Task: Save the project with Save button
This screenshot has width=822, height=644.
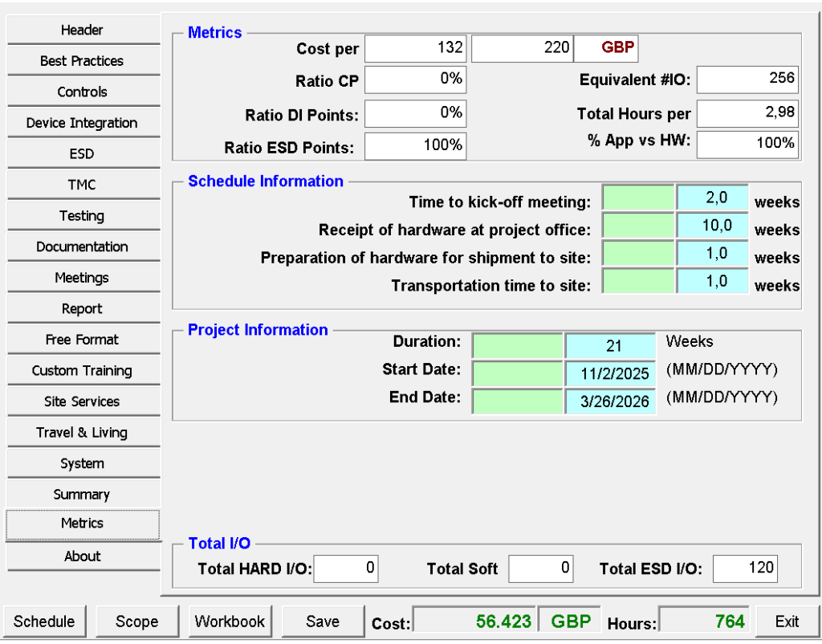Action: [323, 622]
